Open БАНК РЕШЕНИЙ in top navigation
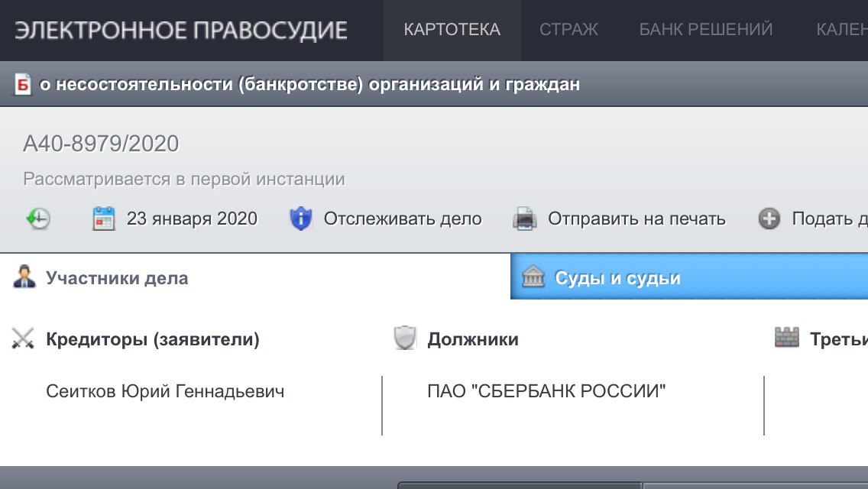The width and height of the screenshot is (868, 489). [x=706, y=30]
